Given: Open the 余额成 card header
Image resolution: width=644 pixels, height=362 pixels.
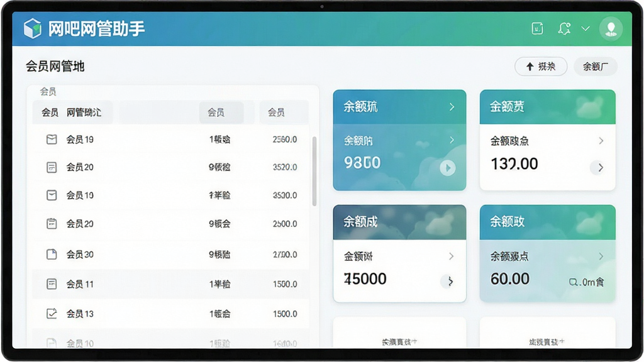Looking at the screenshot, I should [x=399, y=222].
